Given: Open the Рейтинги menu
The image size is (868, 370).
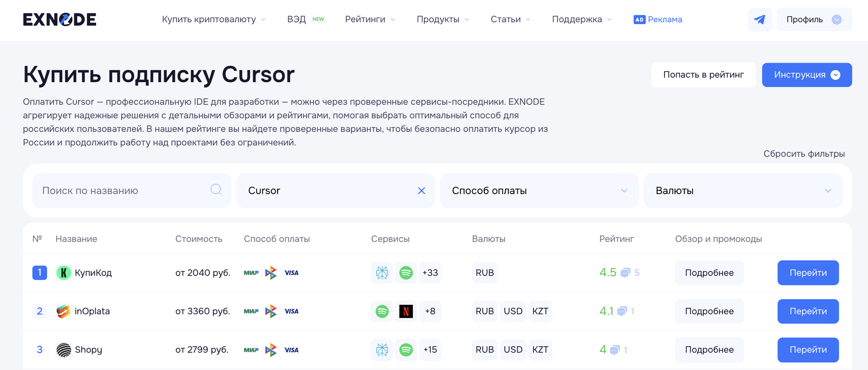Looking at the screenshot, I should coord(370,19).
